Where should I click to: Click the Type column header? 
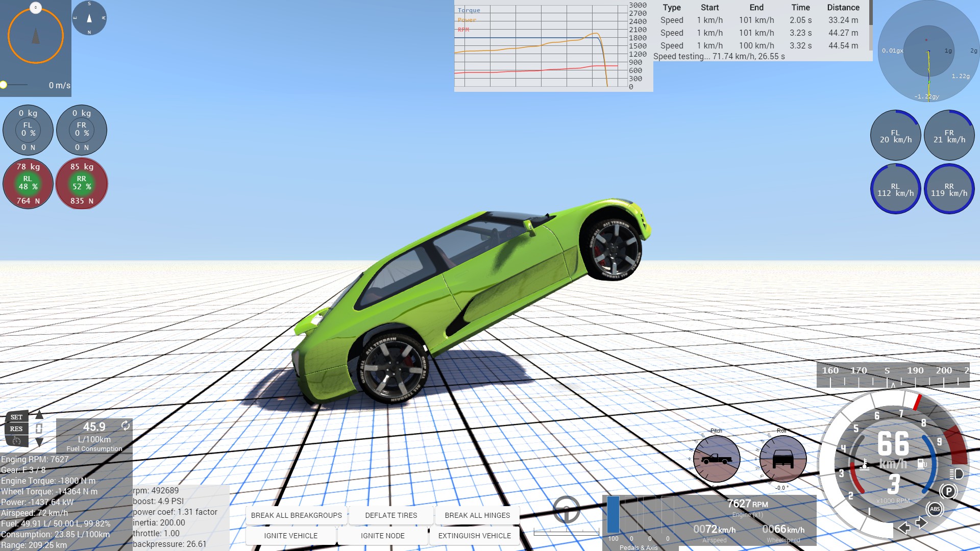[672, 7]
